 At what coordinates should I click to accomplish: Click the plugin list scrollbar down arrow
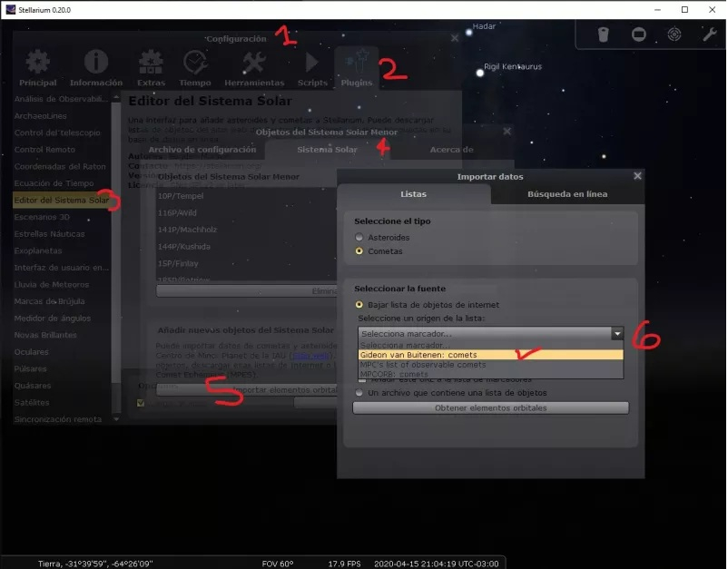click(116, 418)
